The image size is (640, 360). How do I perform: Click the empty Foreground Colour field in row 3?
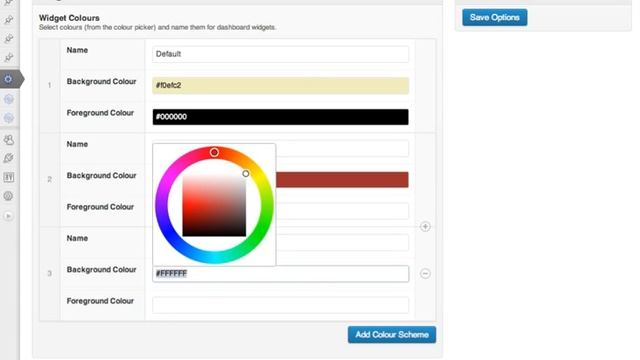[x=280, y=305]
